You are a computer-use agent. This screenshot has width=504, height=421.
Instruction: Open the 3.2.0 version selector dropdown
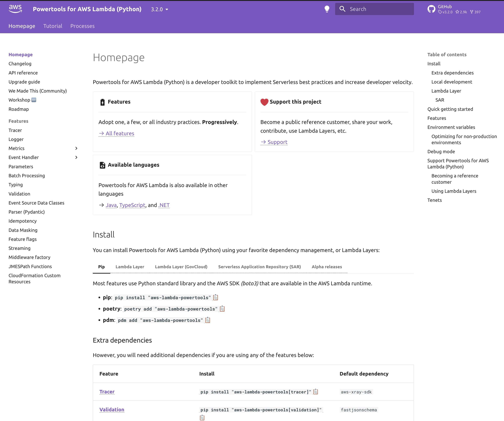tap(160, 9)
